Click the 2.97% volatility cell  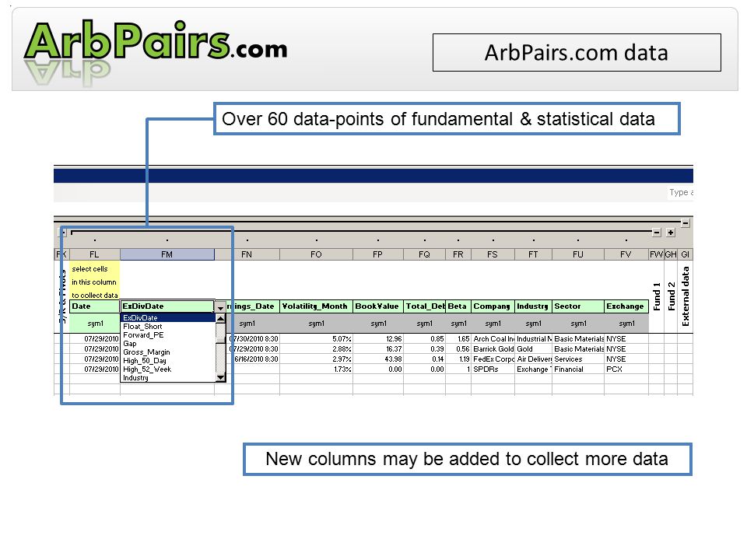click(317, 359)
